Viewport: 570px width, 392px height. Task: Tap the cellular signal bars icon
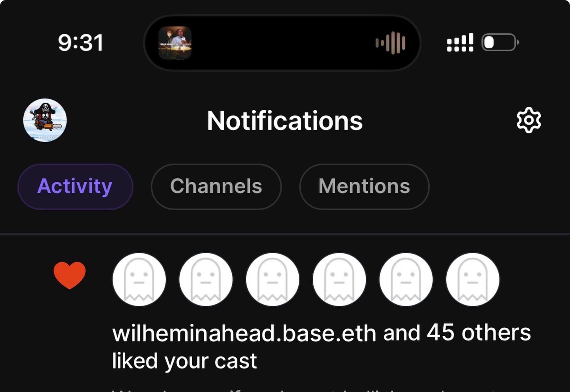460,43
